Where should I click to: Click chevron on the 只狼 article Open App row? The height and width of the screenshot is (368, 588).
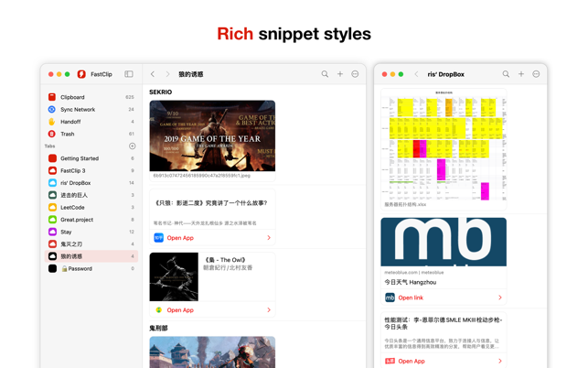[269, 238]
